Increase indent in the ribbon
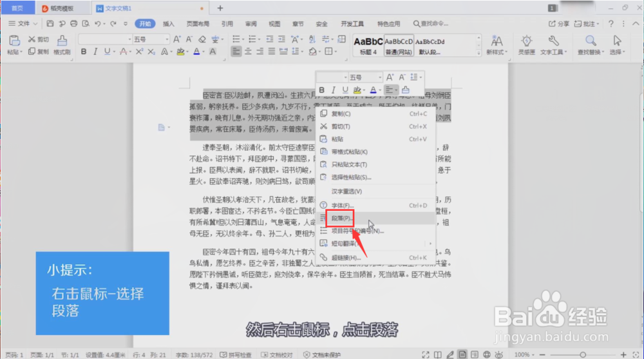 (282, 39)
